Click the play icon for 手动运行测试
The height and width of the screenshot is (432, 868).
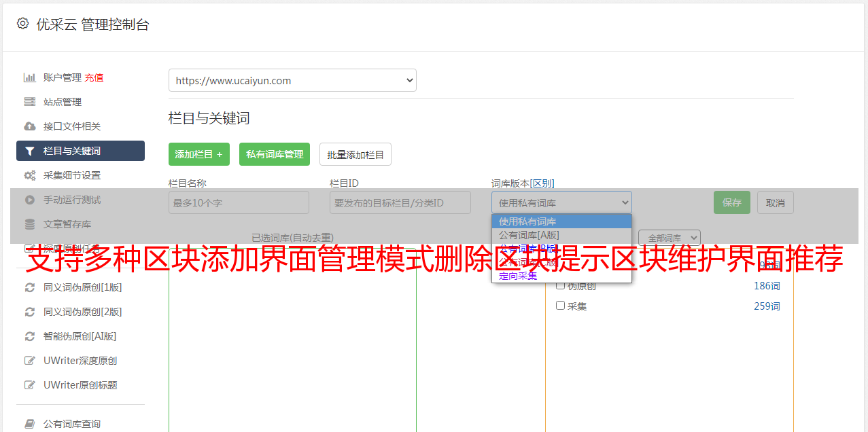pos(30,200)
